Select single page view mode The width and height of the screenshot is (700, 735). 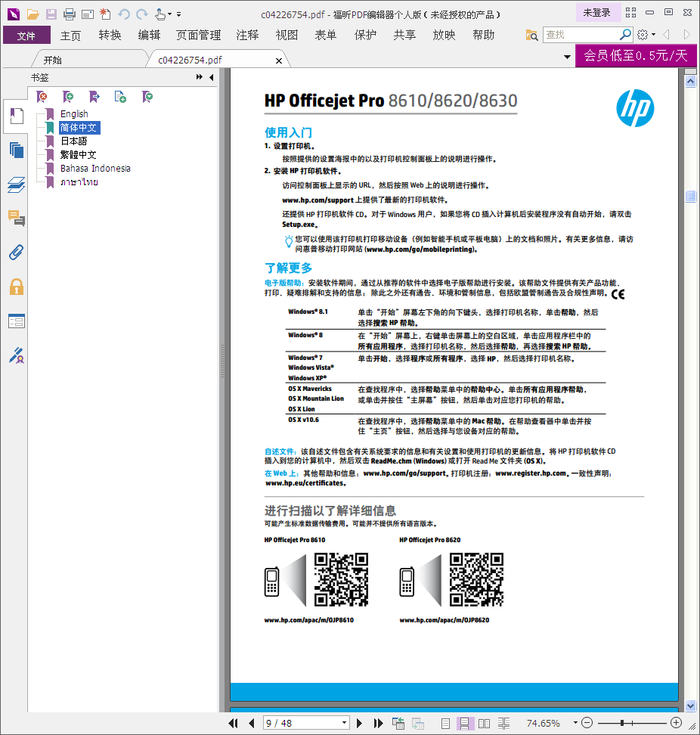445,724
